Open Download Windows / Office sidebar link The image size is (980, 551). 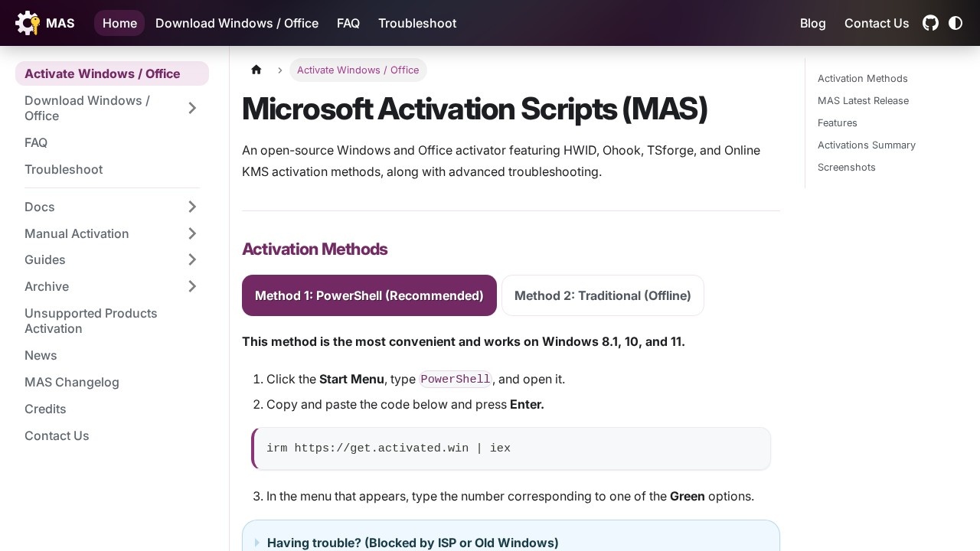[x=96, y=108]
